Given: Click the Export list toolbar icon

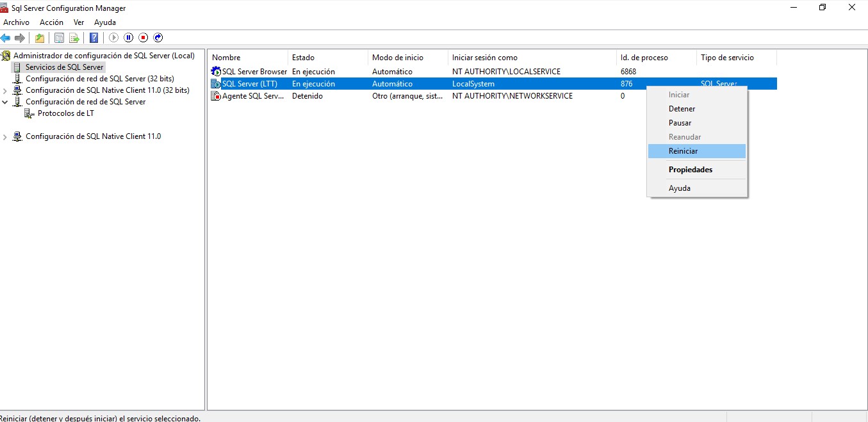Looking at the screenshot, I should tap(74, 38).
